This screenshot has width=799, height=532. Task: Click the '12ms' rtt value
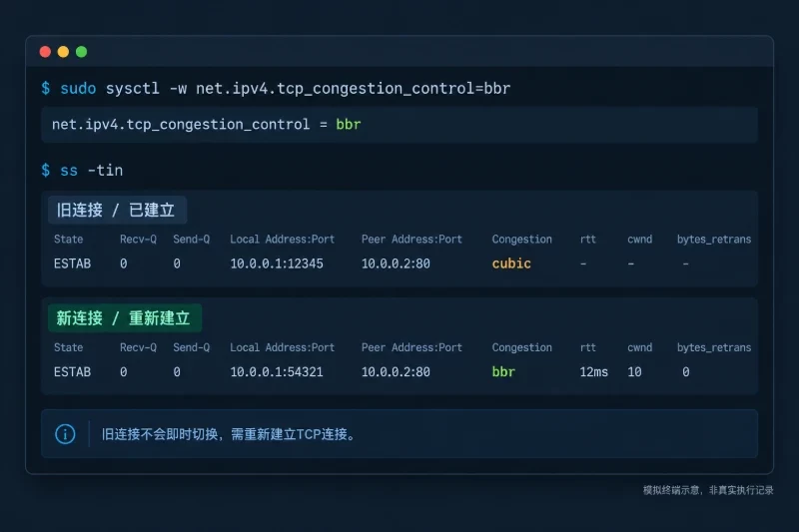594,372
